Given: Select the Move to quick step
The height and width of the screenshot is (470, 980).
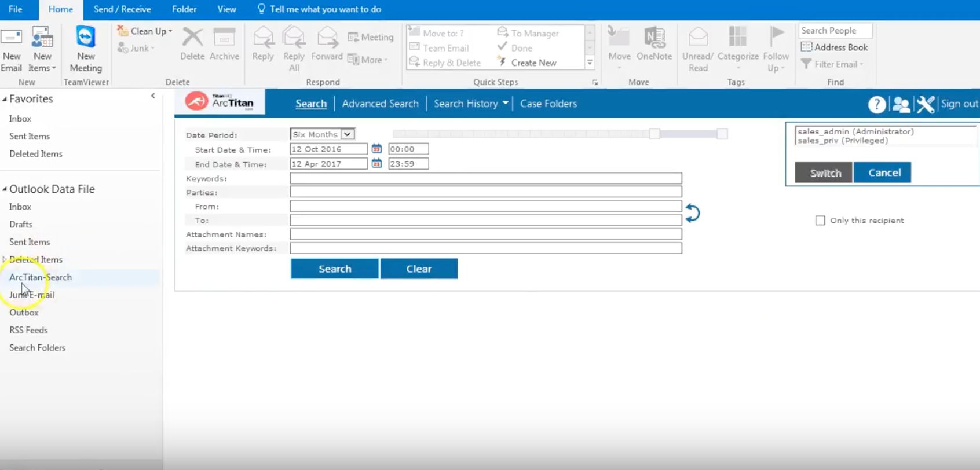Looking at the screenshot, I should [437, 33].
